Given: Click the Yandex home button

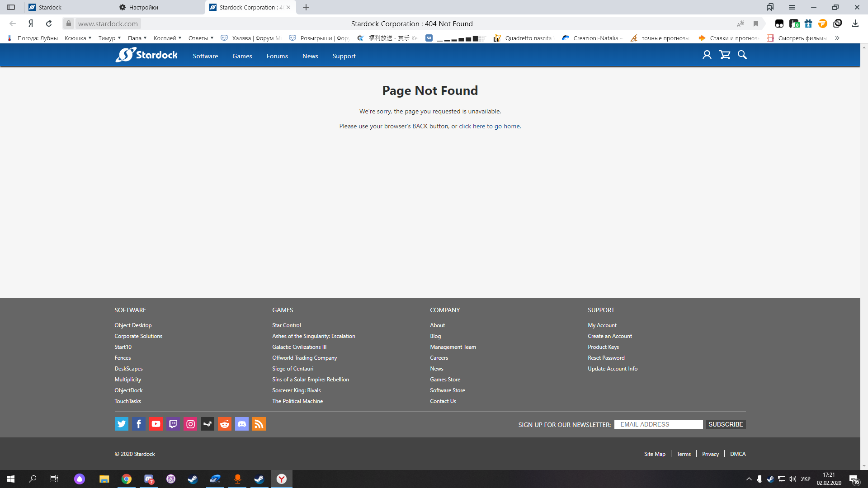Looking at the screenshot, I should tap(31, 23).
